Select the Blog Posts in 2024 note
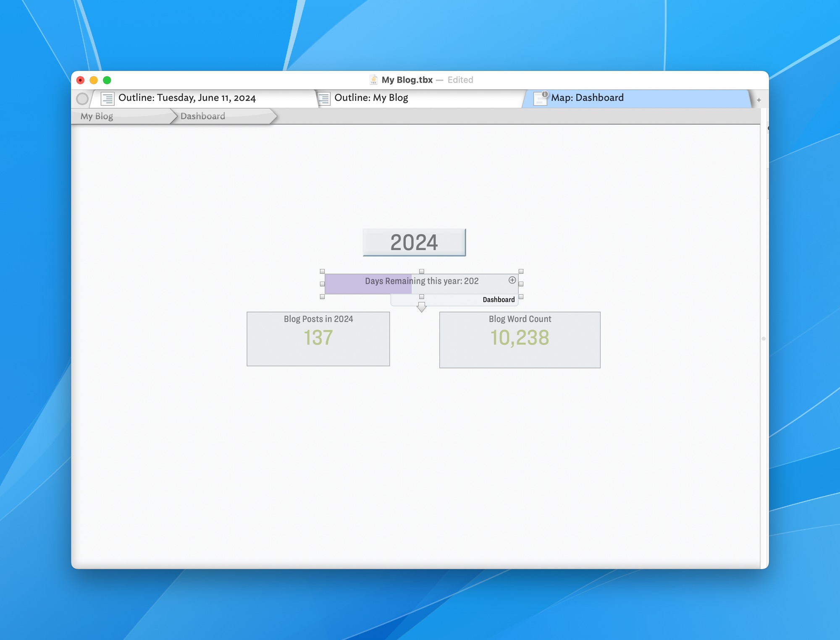840x640 pixels. click(318, 339)
